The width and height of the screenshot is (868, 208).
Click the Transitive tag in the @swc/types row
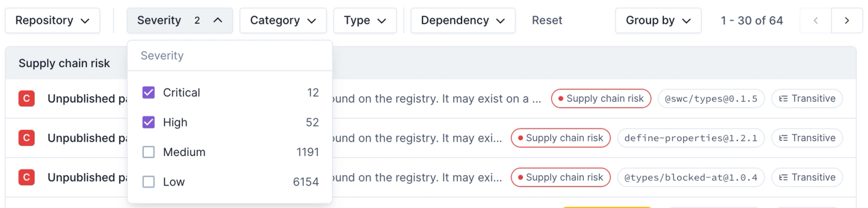(807, 99)
